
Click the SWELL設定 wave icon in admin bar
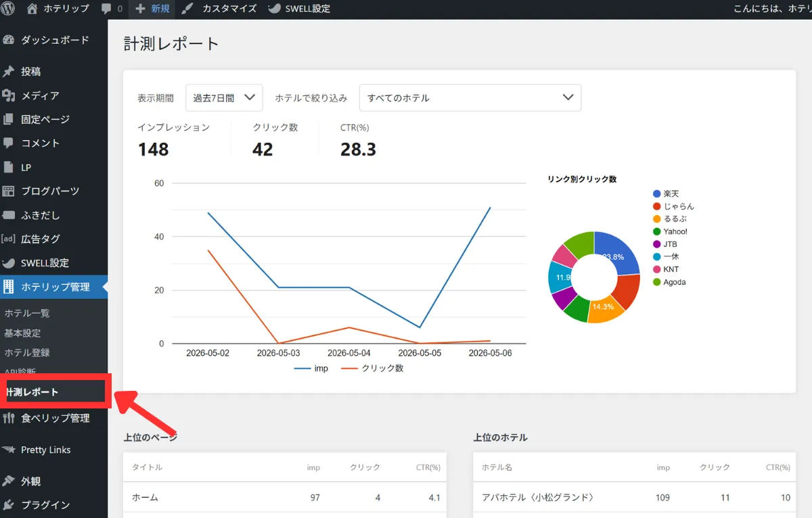pyautogui.click(x=274, y=9)
